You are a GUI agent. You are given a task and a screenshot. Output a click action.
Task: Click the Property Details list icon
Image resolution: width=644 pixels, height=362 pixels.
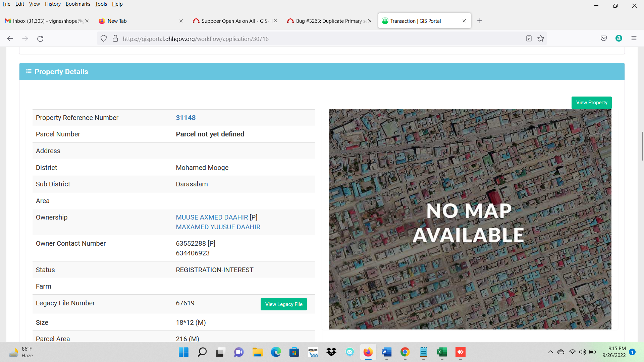29,71
